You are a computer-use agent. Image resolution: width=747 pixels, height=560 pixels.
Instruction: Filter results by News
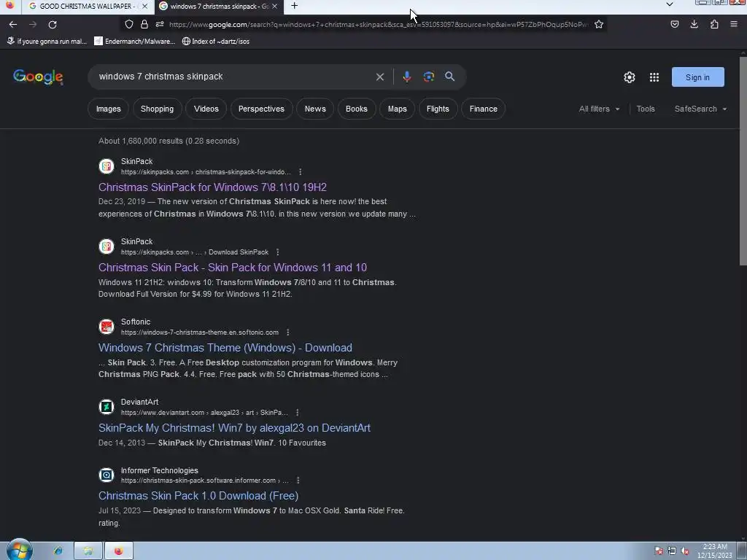click(315, 109)
